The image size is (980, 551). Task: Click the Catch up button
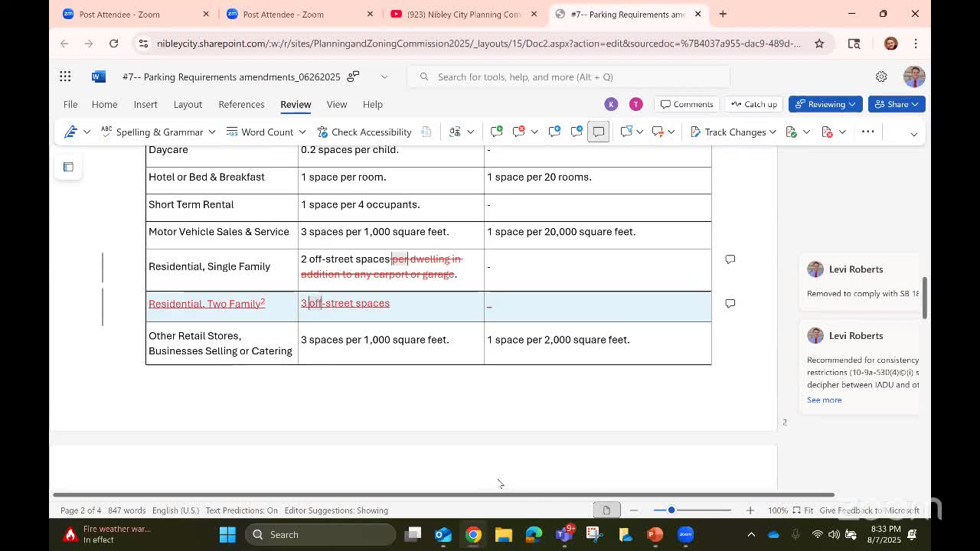tap(753, 104)
